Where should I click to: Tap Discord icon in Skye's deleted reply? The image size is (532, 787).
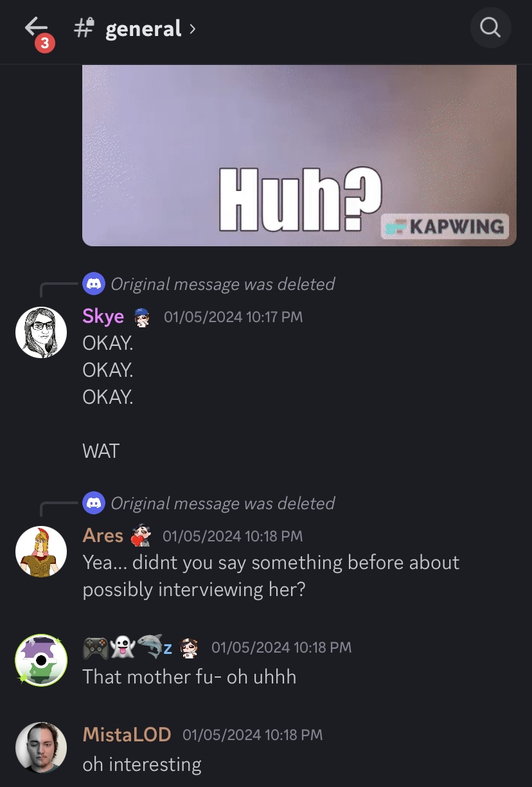94,284
